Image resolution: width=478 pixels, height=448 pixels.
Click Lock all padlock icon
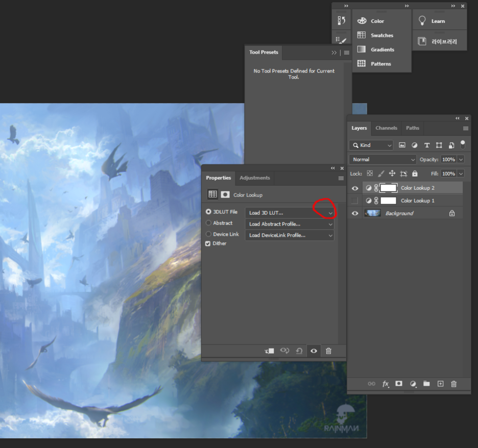click(415, 173)
